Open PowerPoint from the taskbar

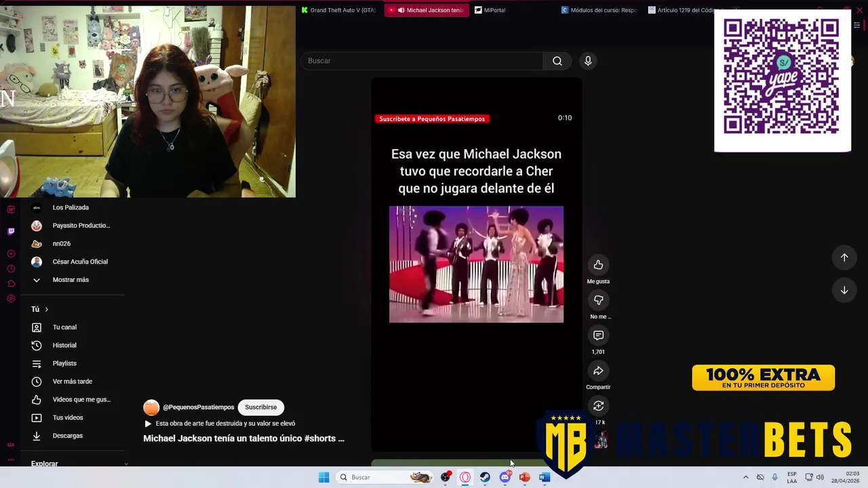click(x=524, y=477)
